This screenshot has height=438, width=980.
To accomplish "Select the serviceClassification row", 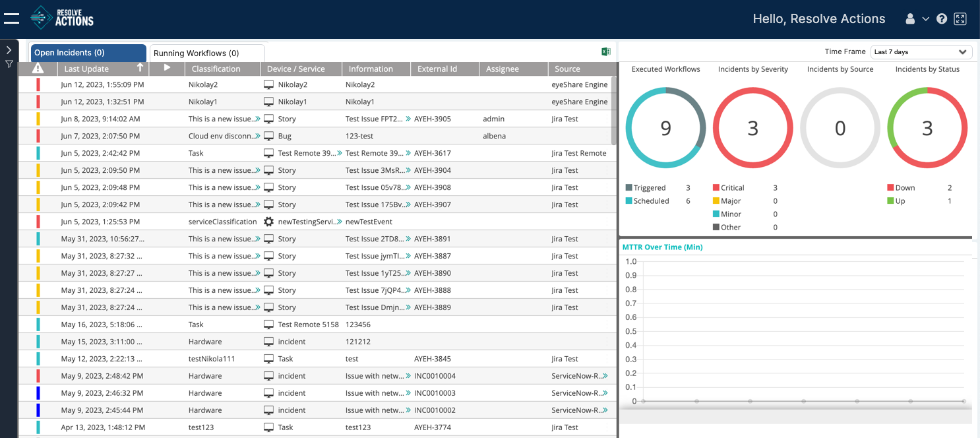I will pyautogui.click(x=317, y=222).
